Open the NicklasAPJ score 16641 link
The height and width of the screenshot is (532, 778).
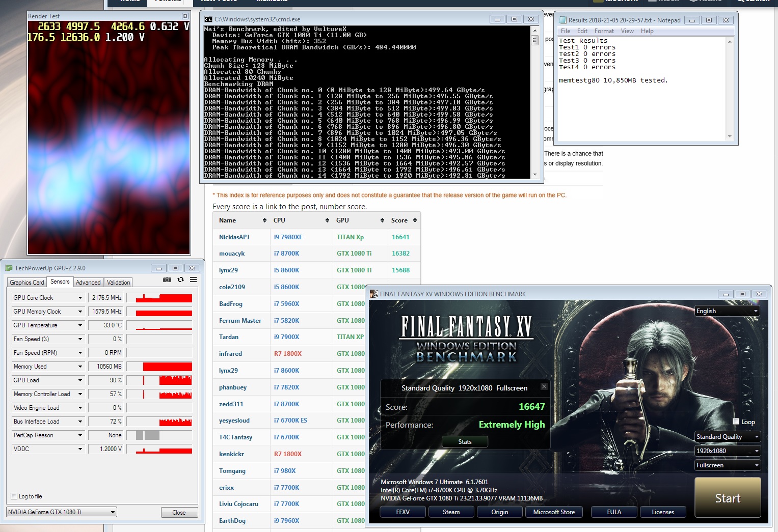point(400,237)
